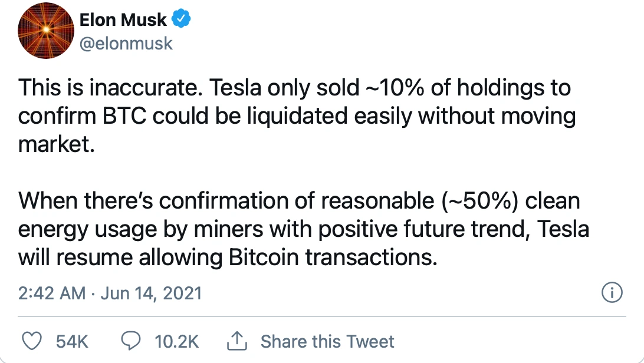Viewport: 644px width, 363px height.
Task: Visit the @elonmusk handle link
Action: click(126, 44)
